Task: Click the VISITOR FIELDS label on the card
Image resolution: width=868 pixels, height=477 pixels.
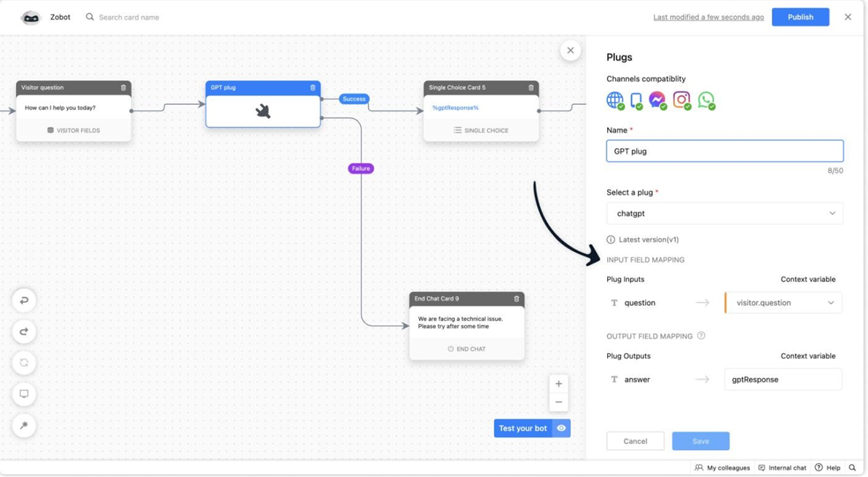Action: point(74,130)
